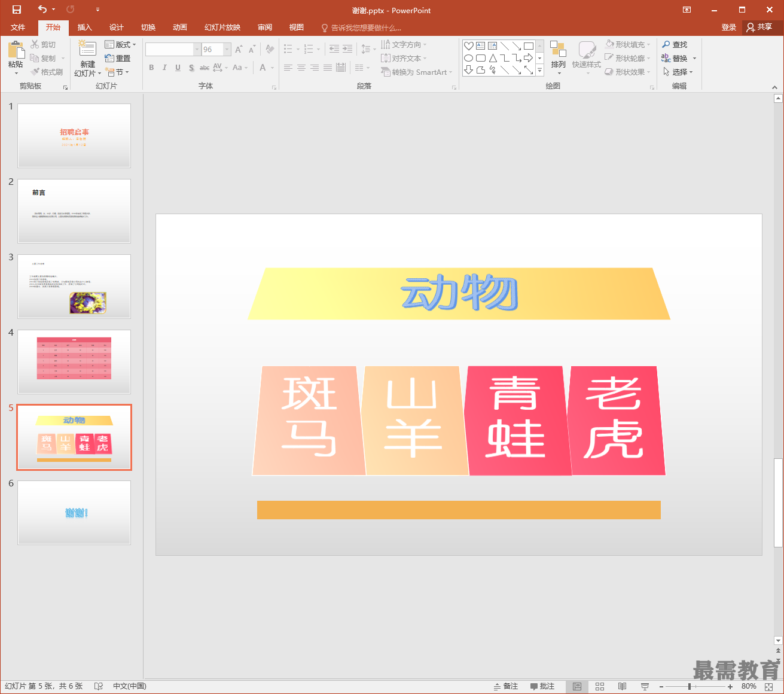Click the Sign in (登录) link
Screen dimensions: 784x694
(x=728, y=28)
